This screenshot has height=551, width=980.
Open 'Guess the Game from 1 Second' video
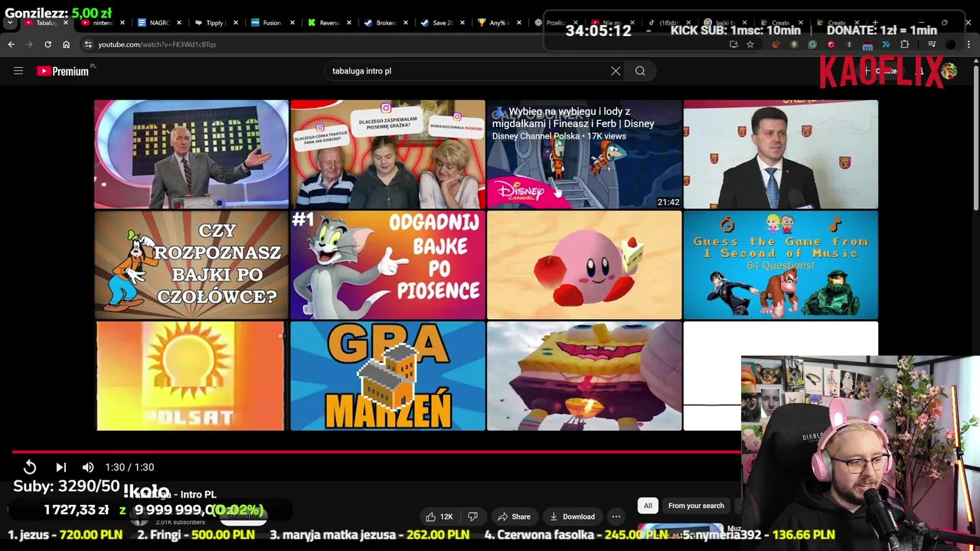(x=780, y=265)
